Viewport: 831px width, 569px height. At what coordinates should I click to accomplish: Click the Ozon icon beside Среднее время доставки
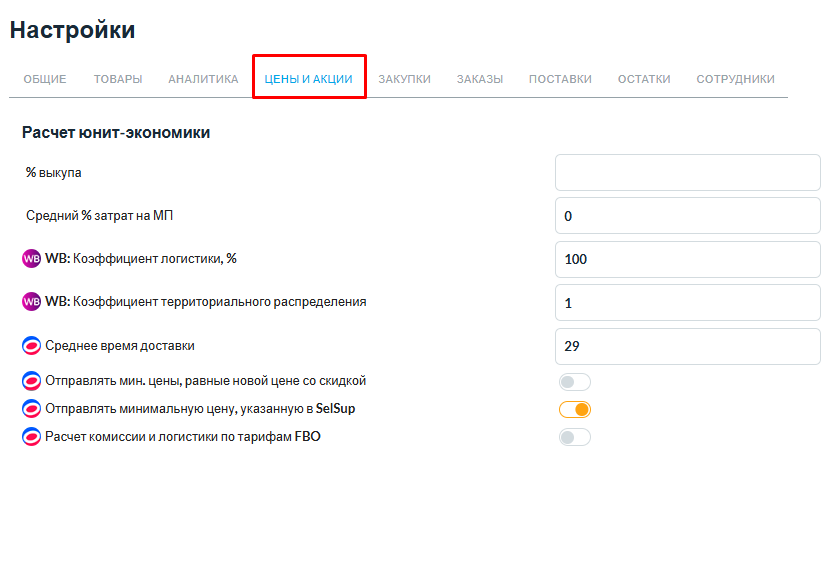(x=31, y=346)
